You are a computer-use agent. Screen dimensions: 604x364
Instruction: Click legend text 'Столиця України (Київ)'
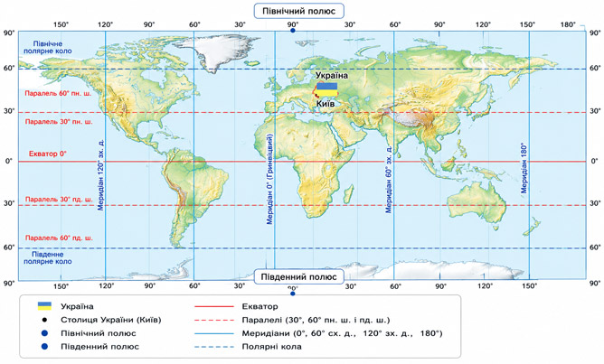pyautogui.click(x=111, y=320)
